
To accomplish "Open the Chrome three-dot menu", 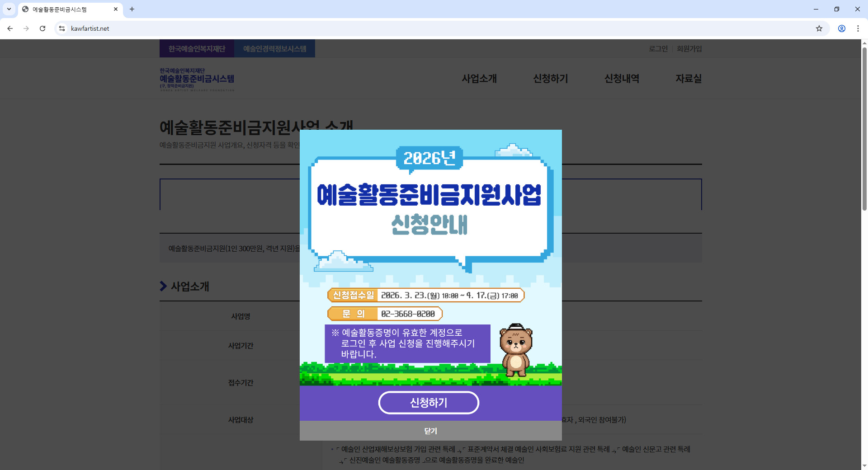I will point(858,28).
